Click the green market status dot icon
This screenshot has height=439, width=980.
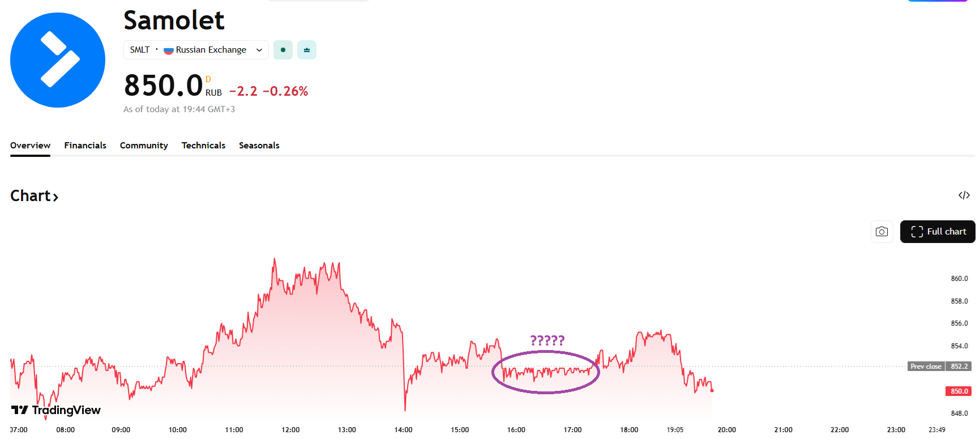tap(283, 50)
